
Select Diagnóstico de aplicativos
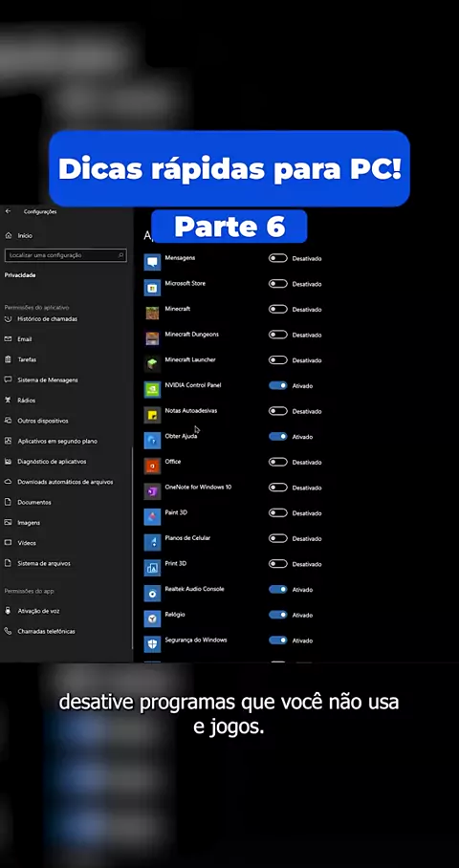[x=45, y=462]
